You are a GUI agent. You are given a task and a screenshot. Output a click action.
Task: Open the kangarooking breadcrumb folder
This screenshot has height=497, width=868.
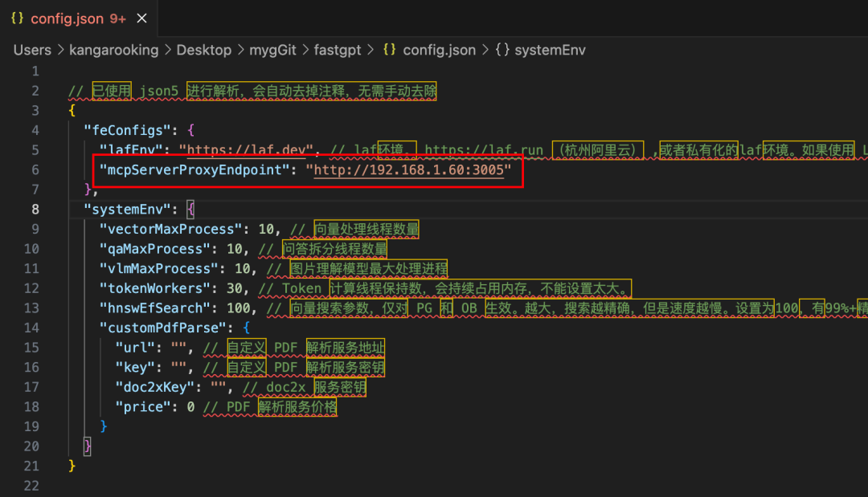tap(113, 50)
